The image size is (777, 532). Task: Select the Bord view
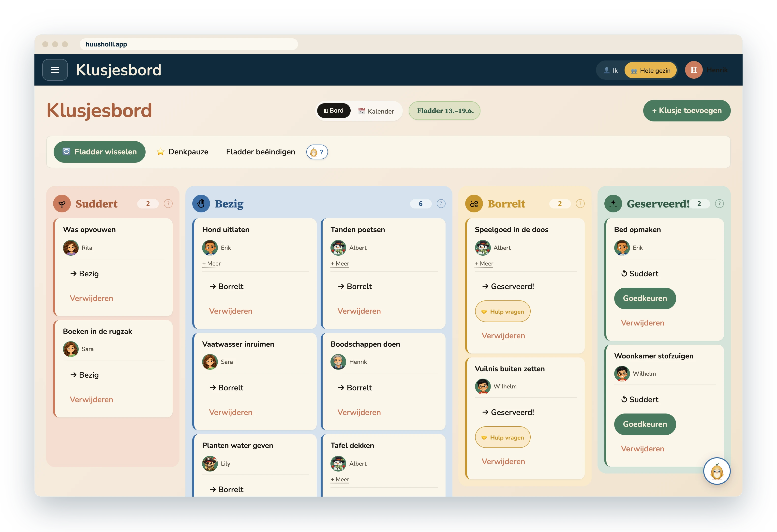334,111
